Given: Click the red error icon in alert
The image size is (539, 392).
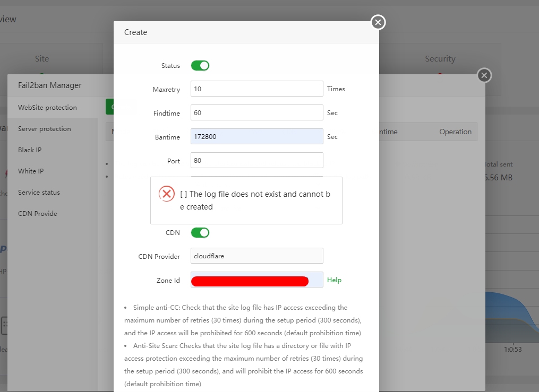Looking at the screenshot, I should click(x=167, y=194).
